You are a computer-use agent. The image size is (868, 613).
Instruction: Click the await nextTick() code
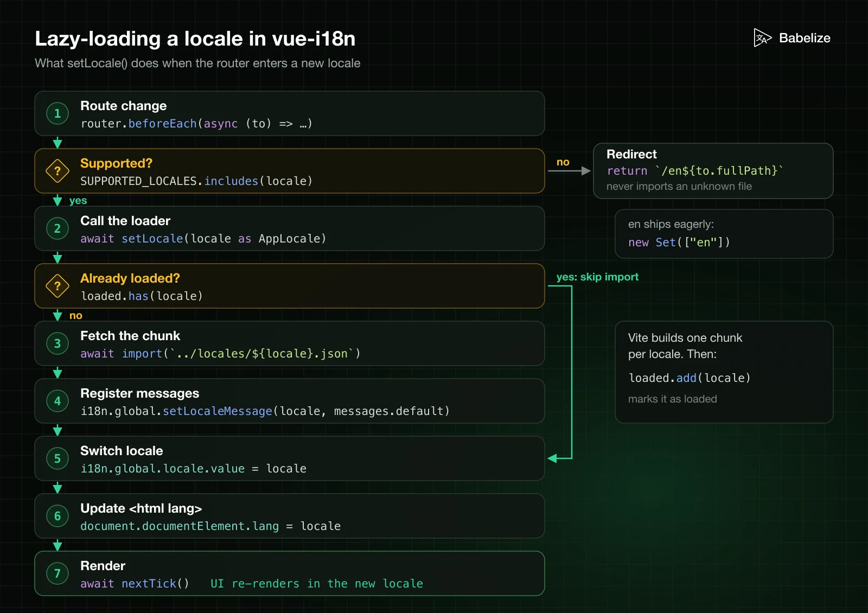coord(135,584)
